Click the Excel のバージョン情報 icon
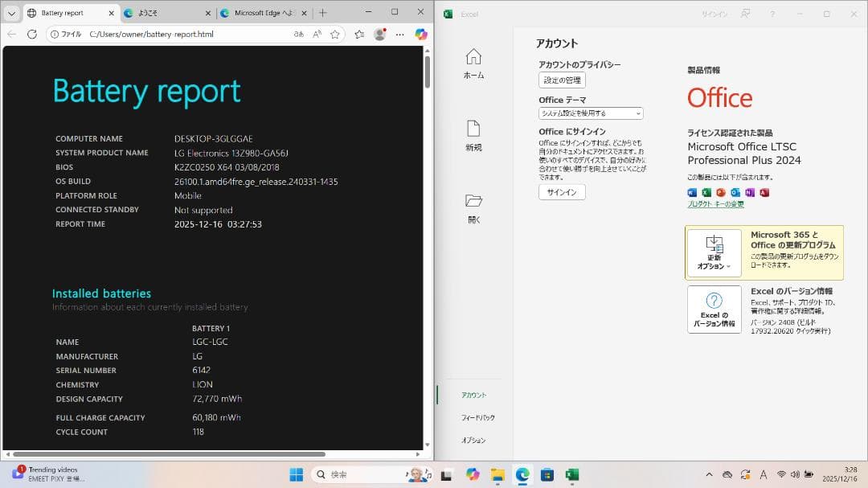 714,310
